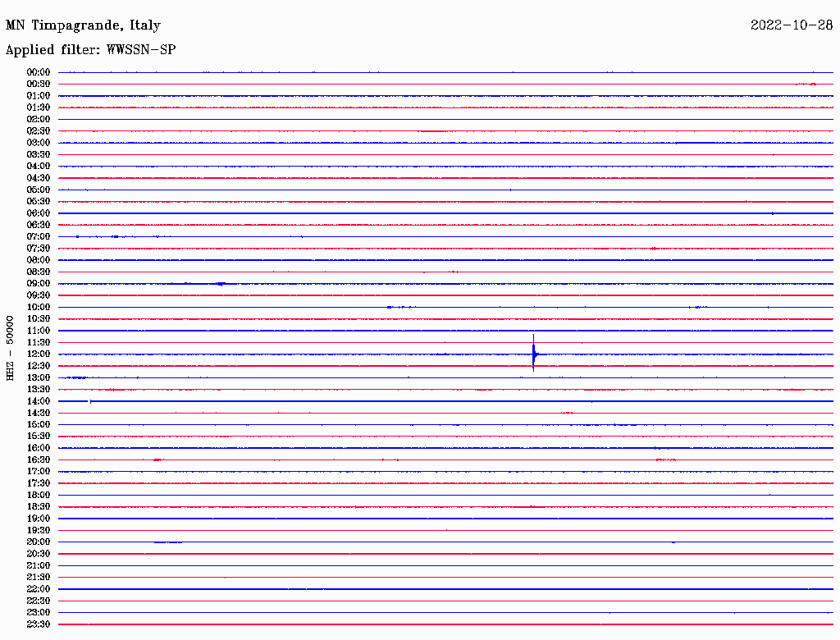Viewport: 840px width, 640px height.
Task: Click the 02:00 time label
Action: pyautogui.click(x=39, y=120)
